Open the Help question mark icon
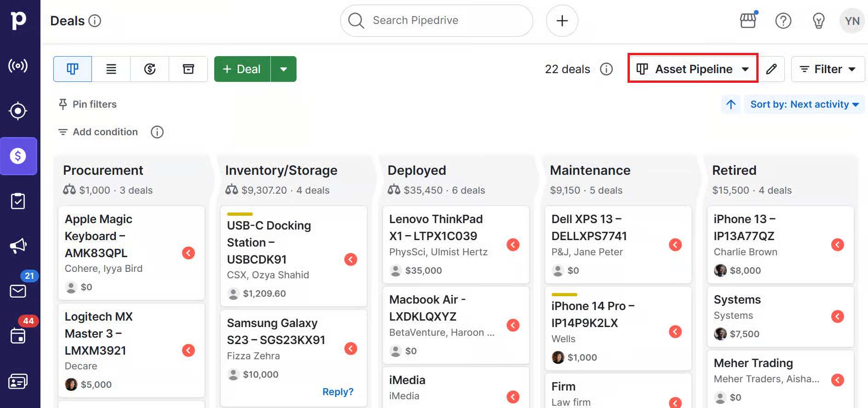 [x=783, y=21]
